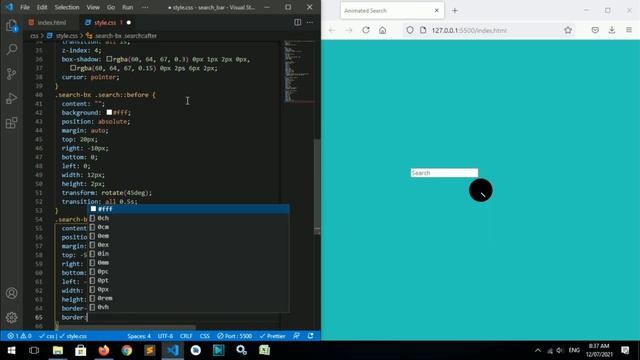The image size is (640, 360).
Task: Open a new Firefox tab
Action: [455, 11]
